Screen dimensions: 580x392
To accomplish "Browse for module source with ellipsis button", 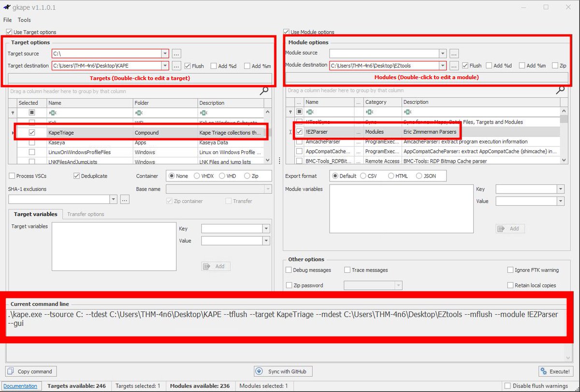I will tap(454, 53).
